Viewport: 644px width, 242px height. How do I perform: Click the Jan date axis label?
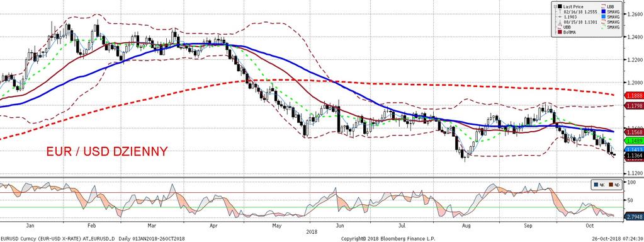click(x=30, y=226)
